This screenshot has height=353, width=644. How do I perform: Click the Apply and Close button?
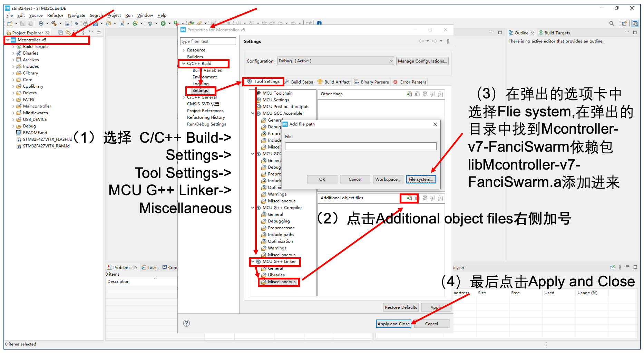(393, 324)
